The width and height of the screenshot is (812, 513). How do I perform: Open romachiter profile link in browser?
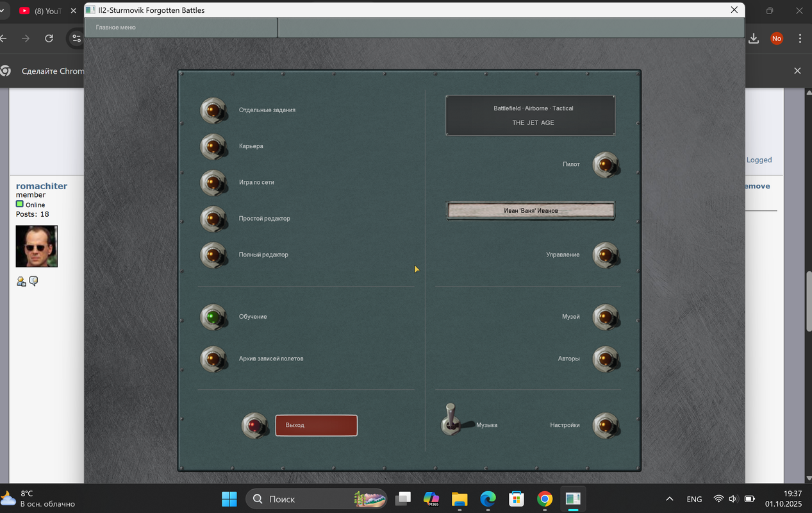coord(42,186)
